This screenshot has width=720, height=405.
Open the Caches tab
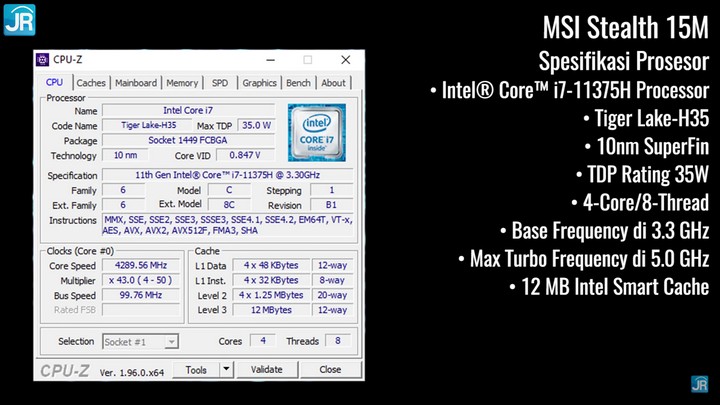coord(91,83)
